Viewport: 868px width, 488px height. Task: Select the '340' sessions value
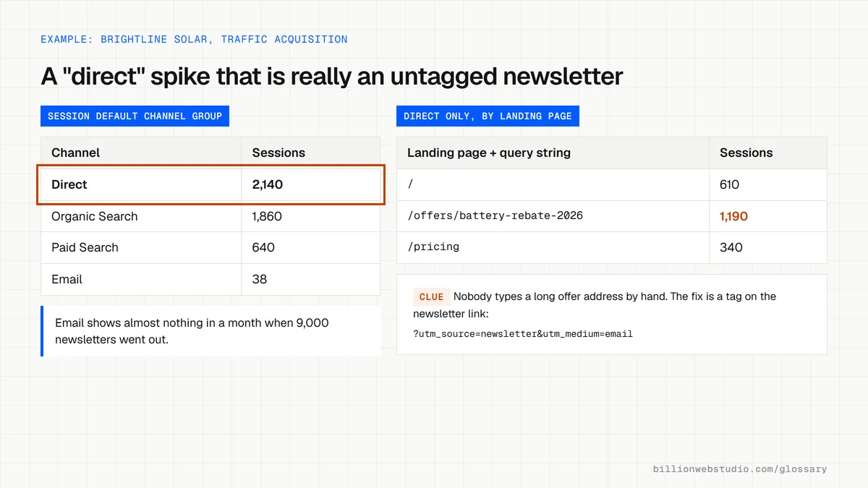click(x=731, y=247)
